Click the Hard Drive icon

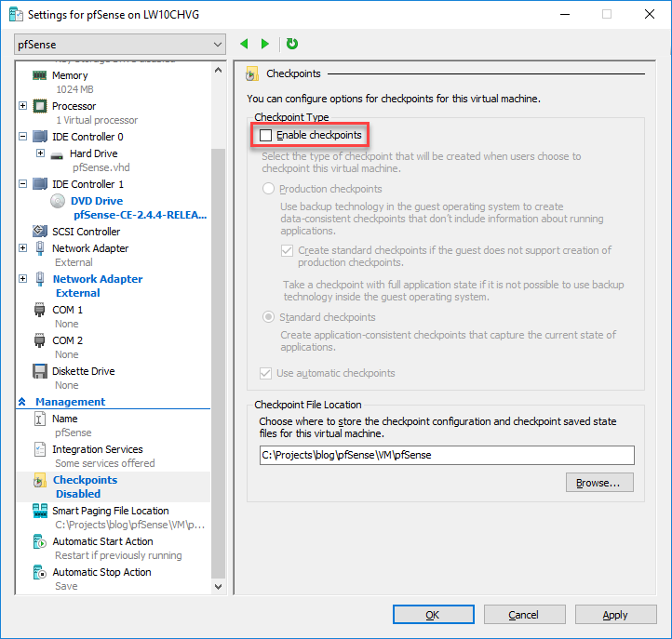(57, 155)
